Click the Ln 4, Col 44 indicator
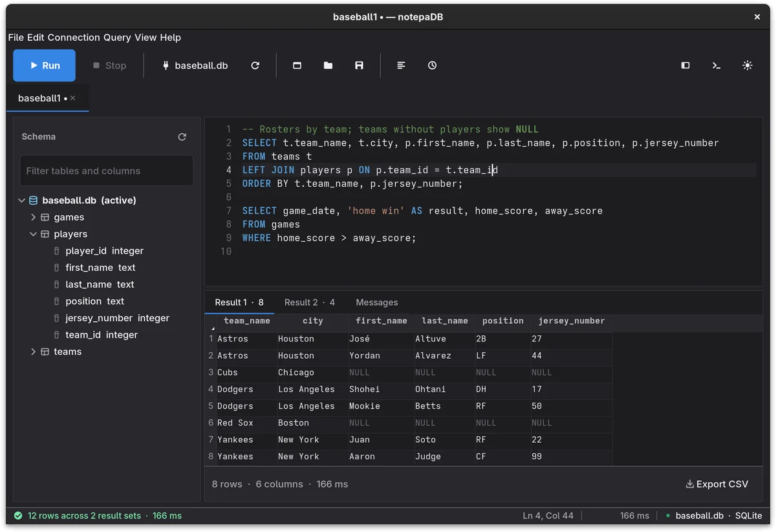Image resolution: width=776 pixels, height=532 pixels. (548, 516)
